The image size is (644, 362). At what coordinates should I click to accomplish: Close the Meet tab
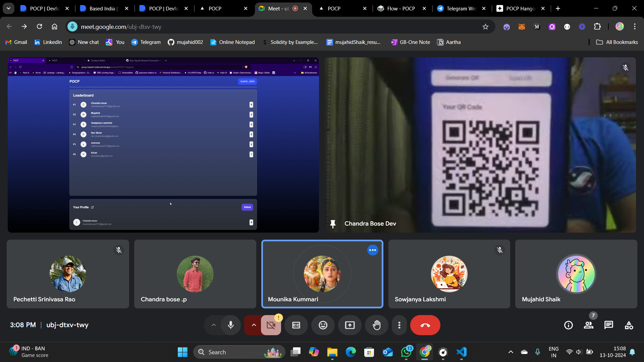[x=305, y=8]
